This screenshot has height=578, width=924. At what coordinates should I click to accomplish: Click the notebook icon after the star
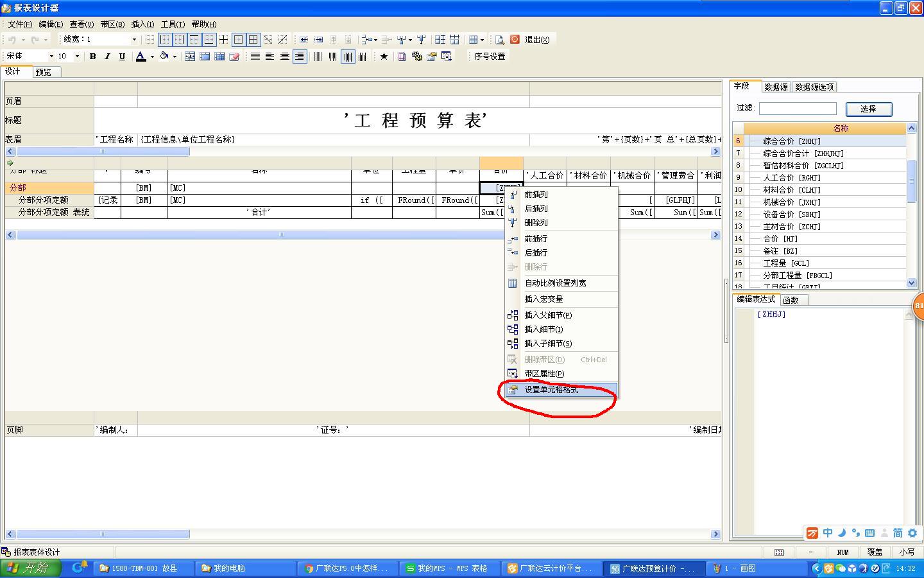point(402,57)
